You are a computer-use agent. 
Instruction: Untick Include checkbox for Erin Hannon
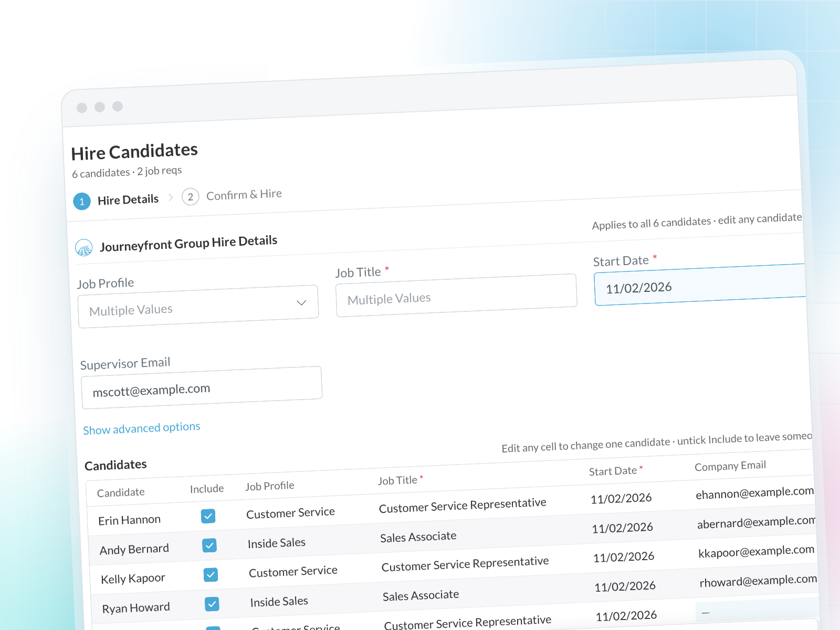pyautogui.click(x=208, y=516)
